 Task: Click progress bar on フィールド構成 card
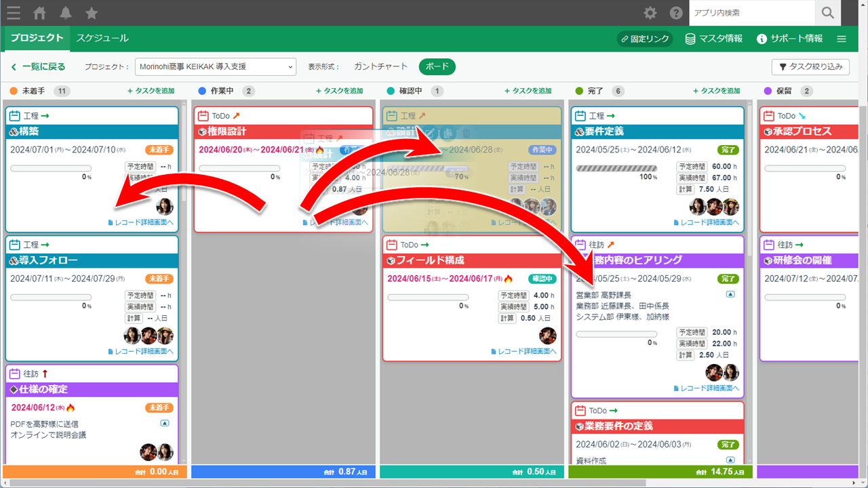(428, 297)
